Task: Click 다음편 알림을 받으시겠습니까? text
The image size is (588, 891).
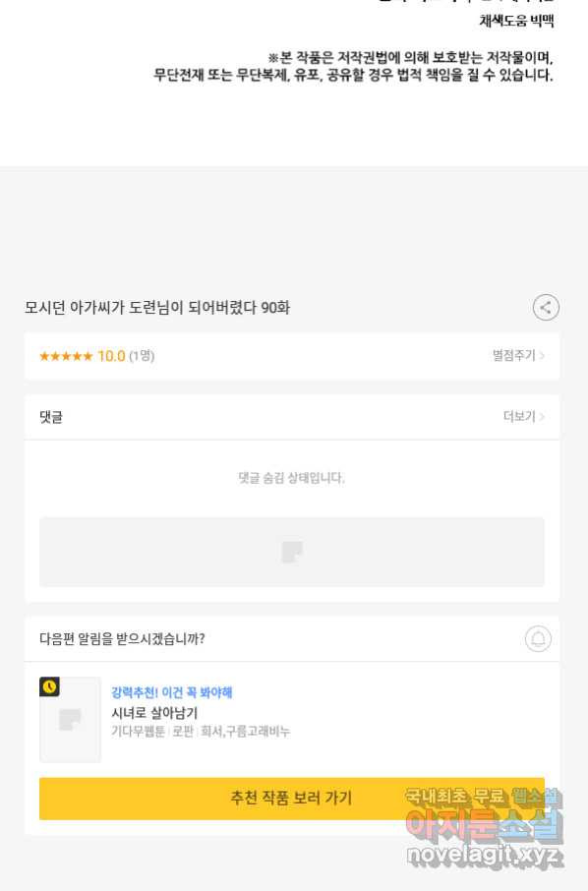Action: pos(122,638)
